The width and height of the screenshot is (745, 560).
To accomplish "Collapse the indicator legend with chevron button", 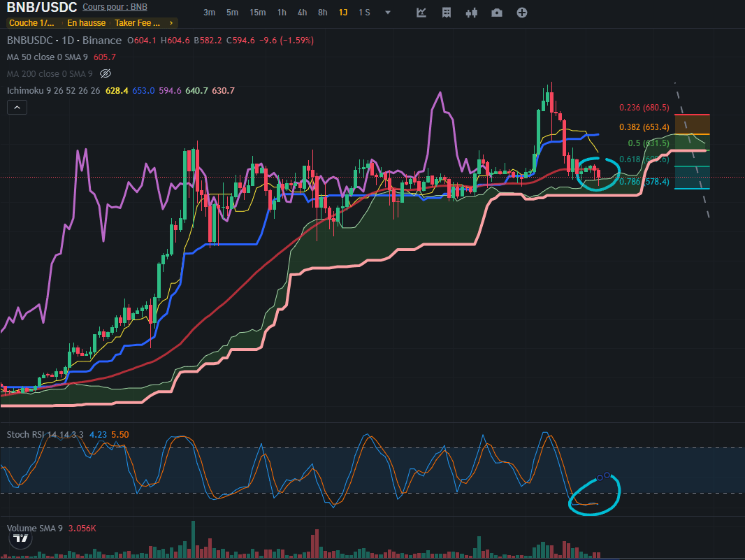I will 17,107.
